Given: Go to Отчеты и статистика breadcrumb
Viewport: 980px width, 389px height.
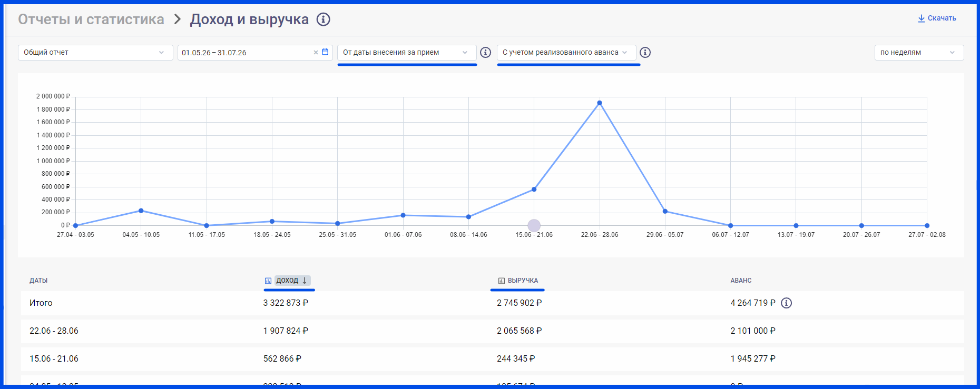Looking at the screenshot, I should [x=91, y=19].
